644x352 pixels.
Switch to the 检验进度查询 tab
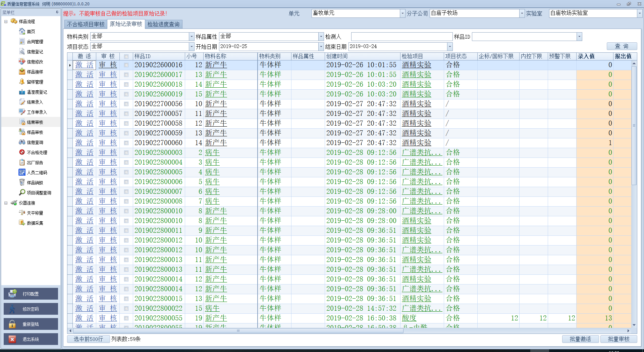coord(163,24)
